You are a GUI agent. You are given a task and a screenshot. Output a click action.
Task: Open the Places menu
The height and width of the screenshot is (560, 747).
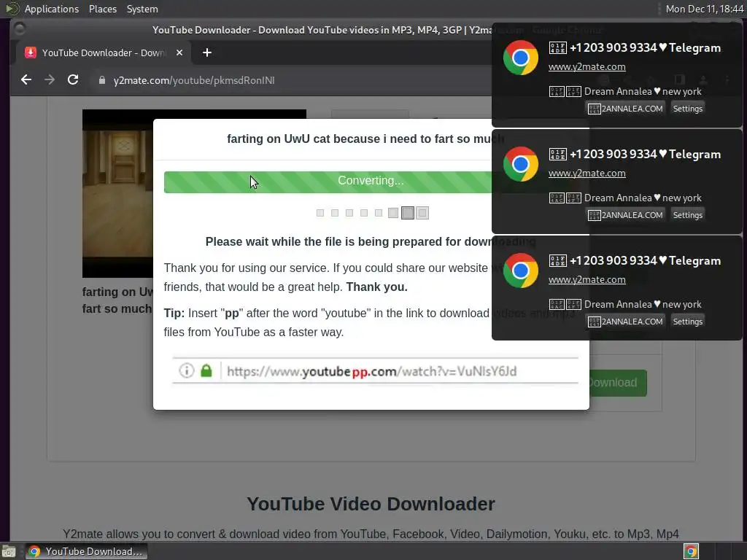(x=103, y=9)
